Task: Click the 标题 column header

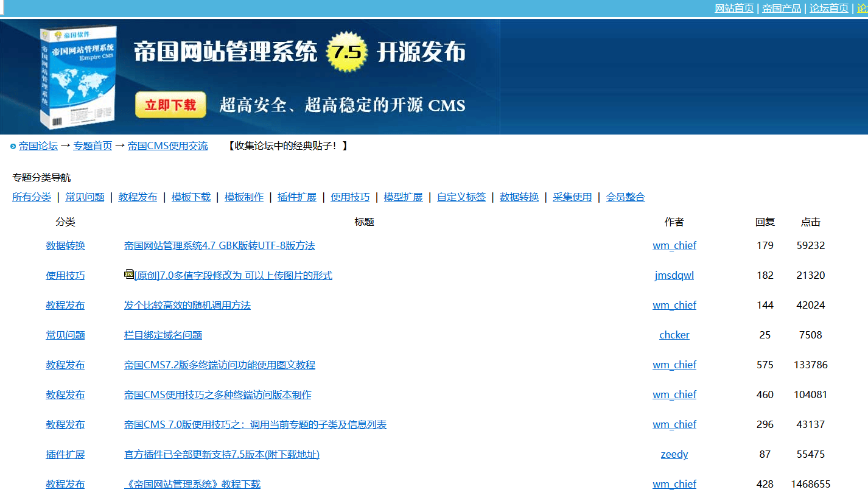Action: (x=364, y=222)
